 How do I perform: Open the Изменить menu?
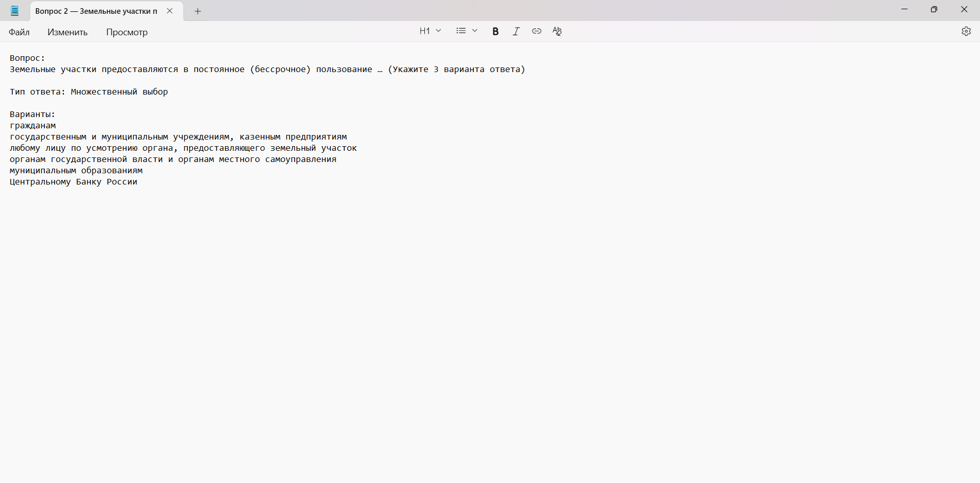[67, 32]
